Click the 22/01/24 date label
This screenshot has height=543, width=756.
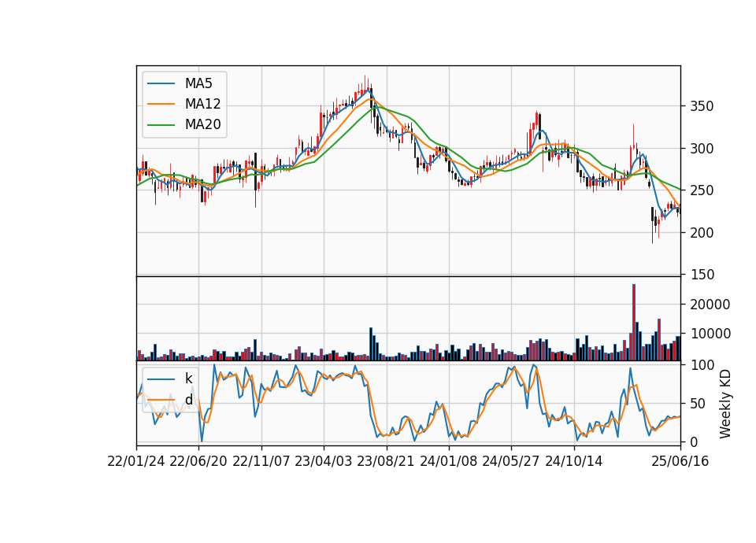[x=136, y=461]
